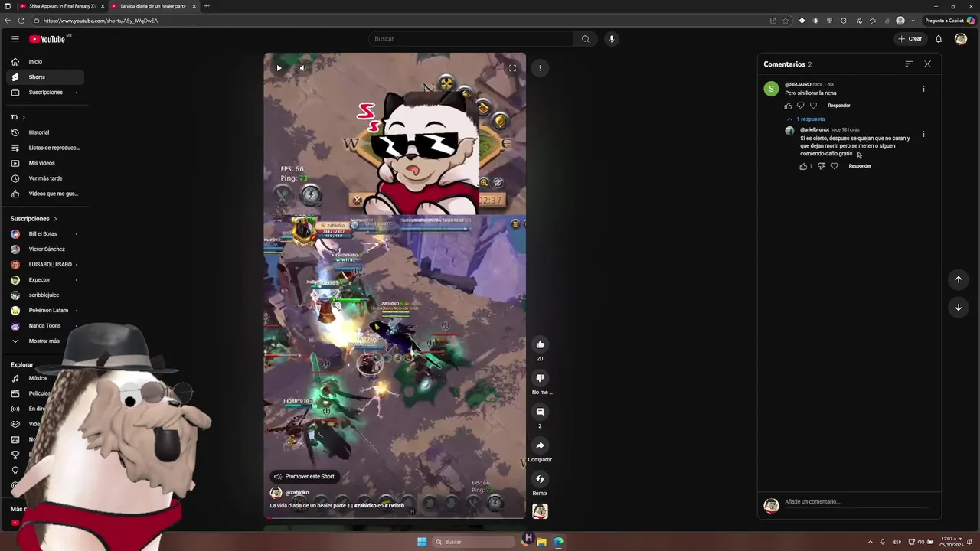The width and height of the screenshot is (980, 551).
Task: Go to next Short with down arrow
Action: (x=958, y=308)
